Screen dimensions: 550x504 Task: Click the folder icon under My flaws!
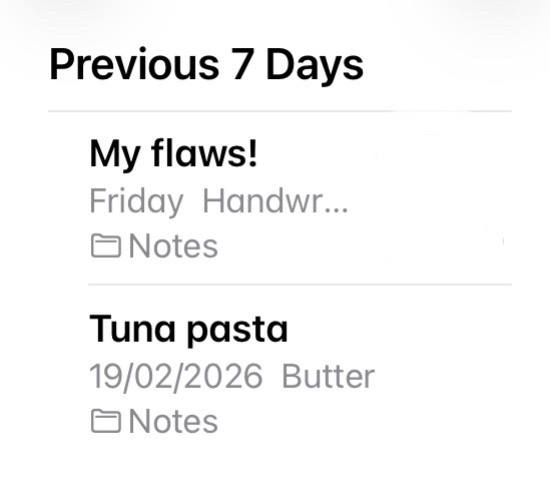(x=106, y=246)
